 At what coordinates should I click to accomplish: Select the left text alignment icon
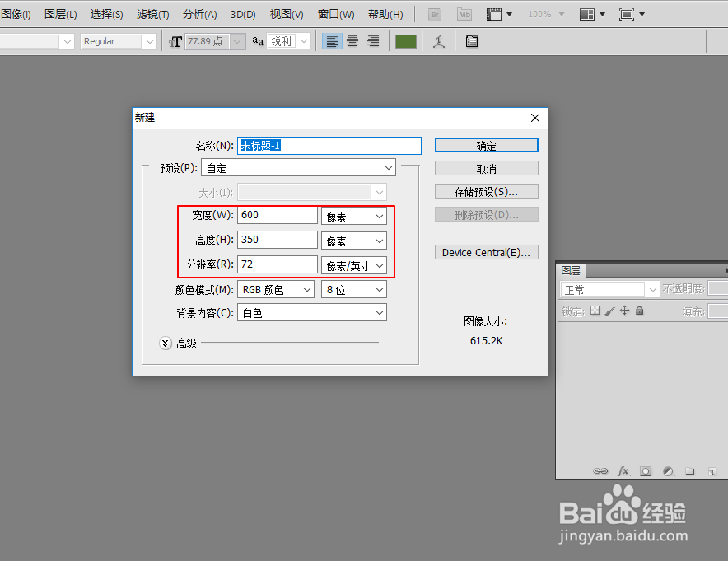click(332, 40)
